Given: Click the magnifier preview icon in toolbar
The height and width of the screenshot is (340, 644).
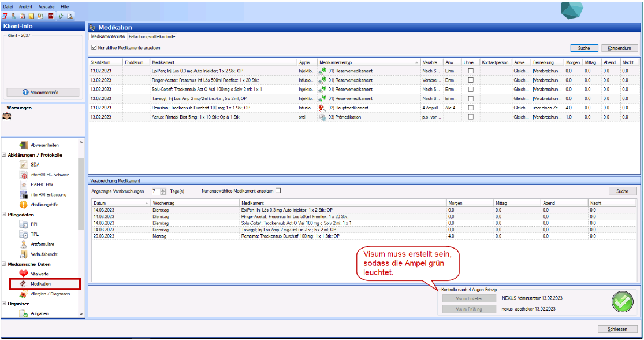Looking at the screenshot, I should point(70,16).
